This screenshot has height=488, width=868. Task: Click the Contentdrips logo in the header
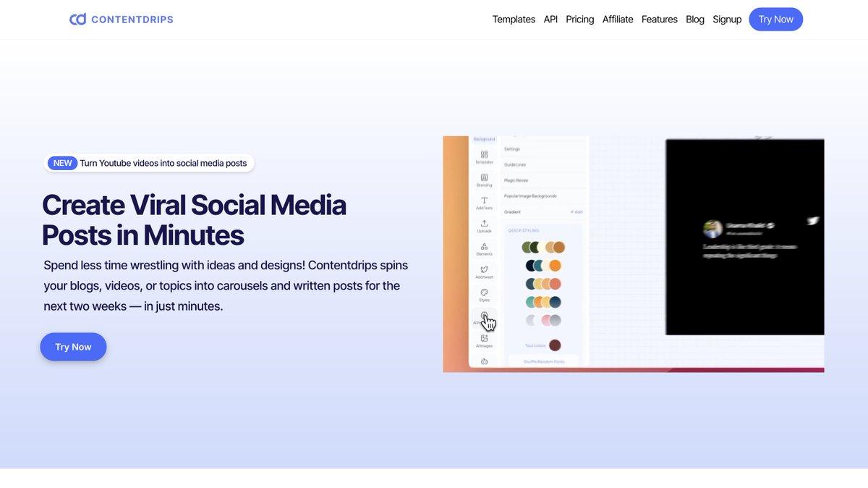click(x=122, y=20)
